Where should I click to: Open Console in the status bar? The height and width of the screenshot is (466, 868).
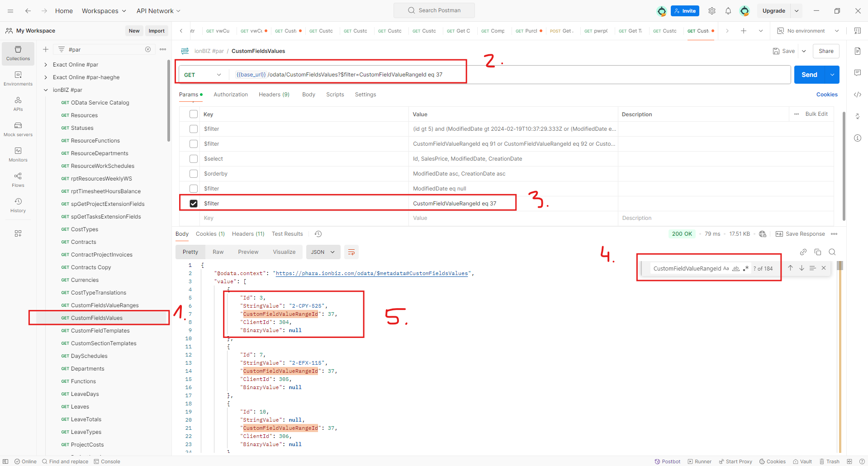pos(107,461)
